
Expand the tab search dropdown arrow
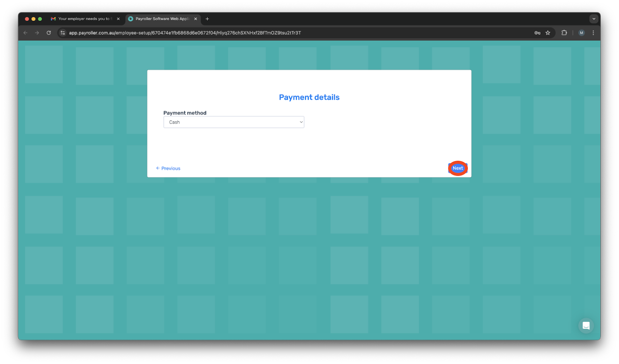594,19
